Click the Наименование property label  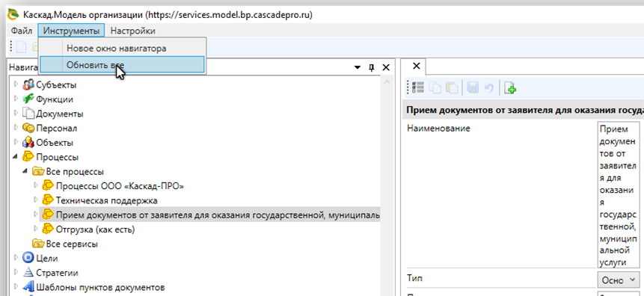click(438, 129)
